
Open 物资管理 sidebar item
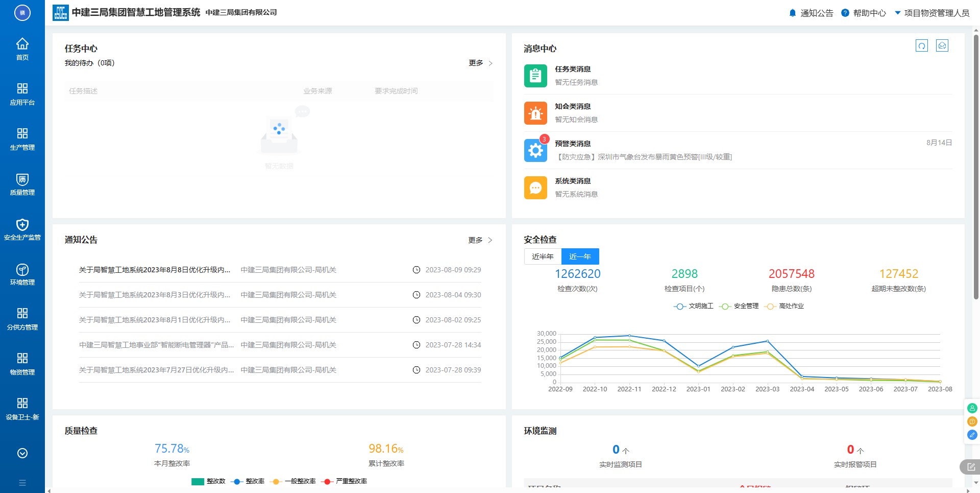pos(22,364)
